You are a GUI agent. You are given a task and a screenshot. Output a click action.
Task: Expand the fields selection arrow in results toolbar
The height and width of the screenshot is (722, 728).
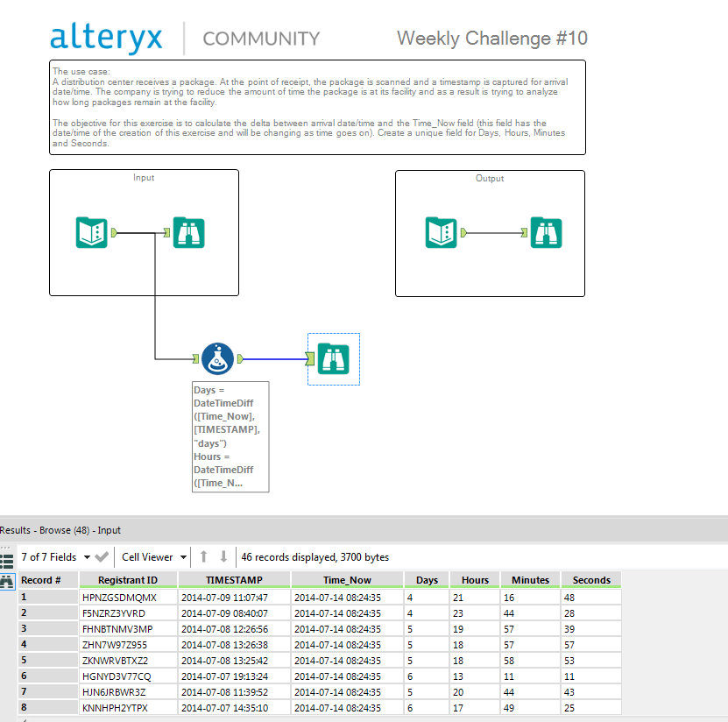[x=88, y=556]
